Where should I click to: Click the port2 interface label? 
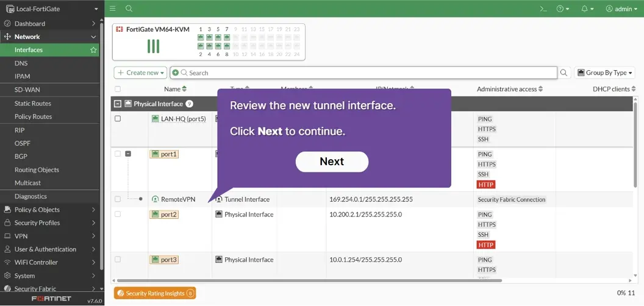pos(164,214)
